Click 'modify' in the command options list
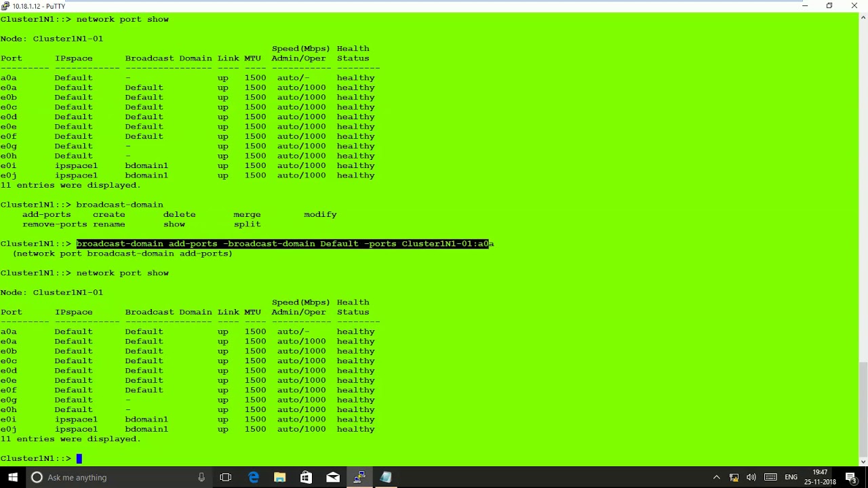 (x=320, y=214)
